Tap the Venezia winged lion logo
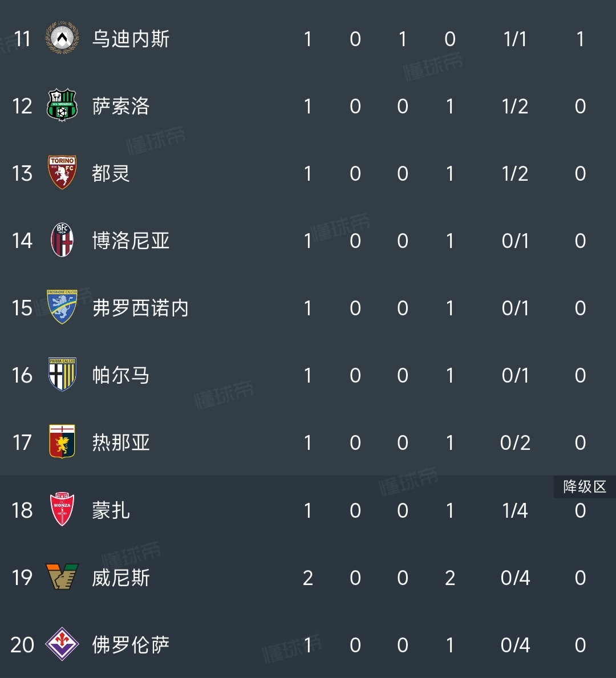 click(62, 577)
